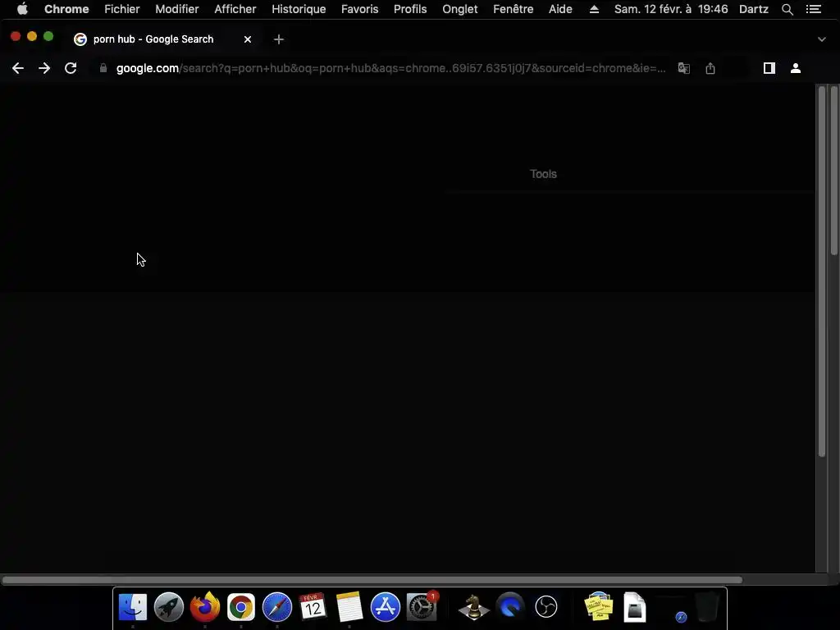Open the document file in dock
The height and width of the screenshot is (630, 840).
pyautogui.click(x=635, y=608)
